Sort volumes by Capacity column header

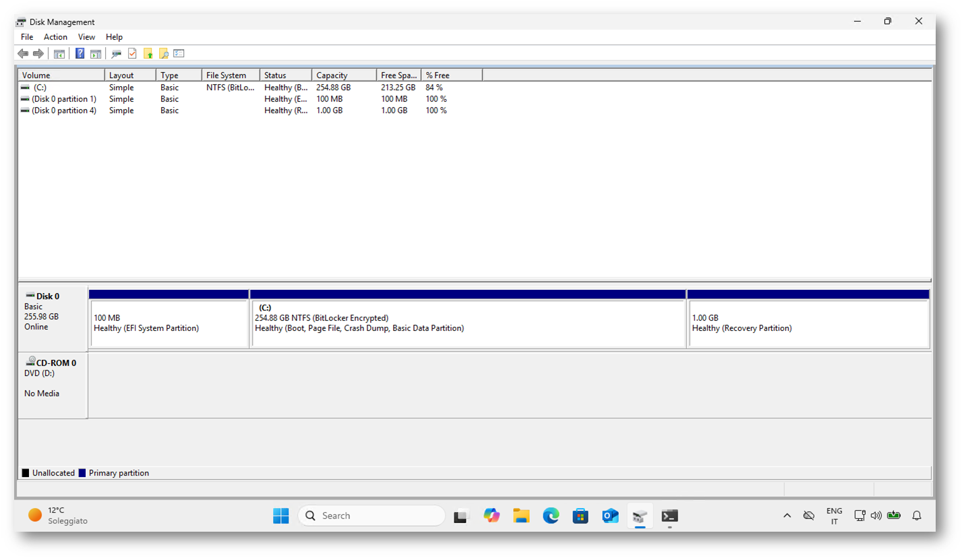point(343,75)
